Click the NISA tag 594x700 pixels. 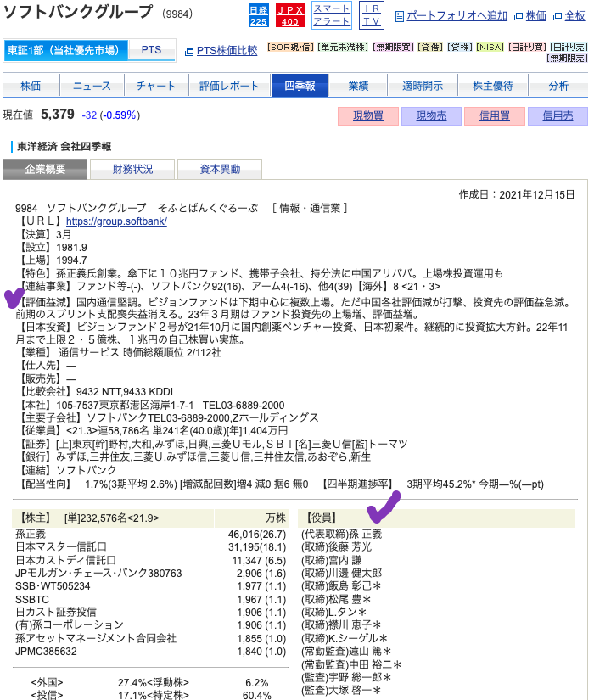490,48
